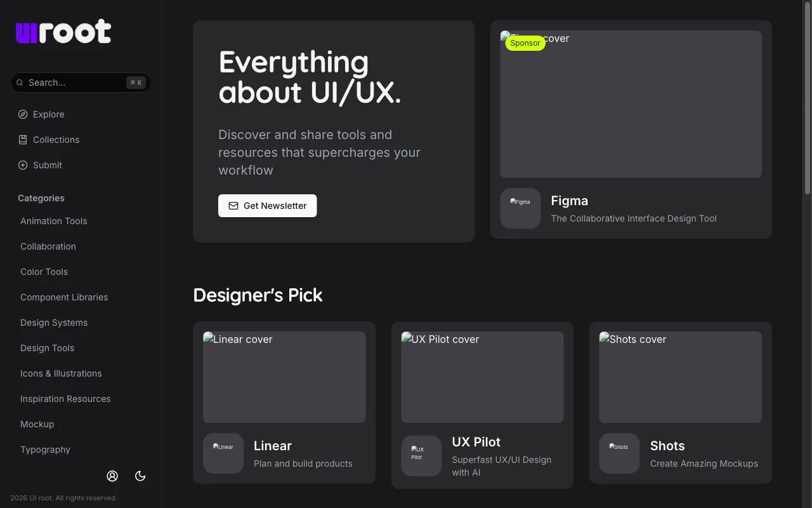
Task: Click the UX Pilot logo icon
Action: [421, 456]
